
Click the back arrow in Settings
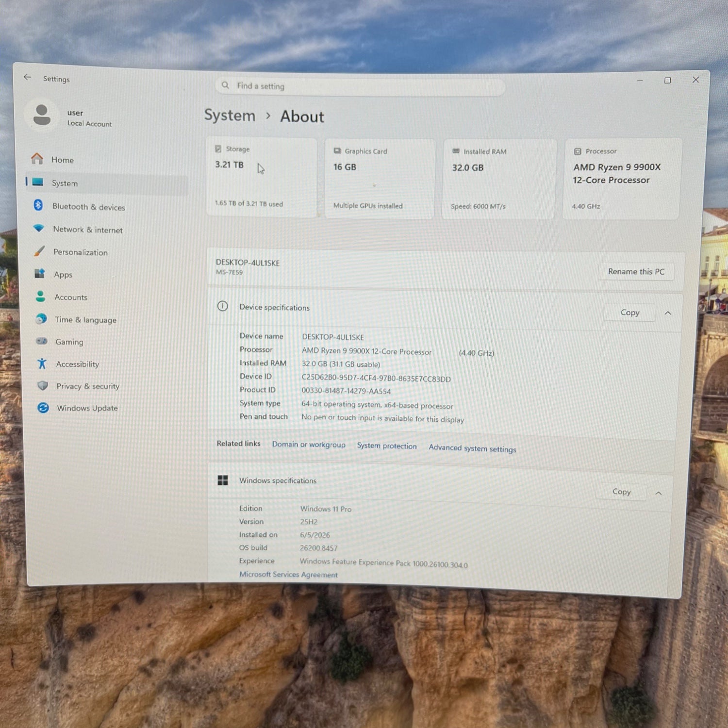[27, 77]
